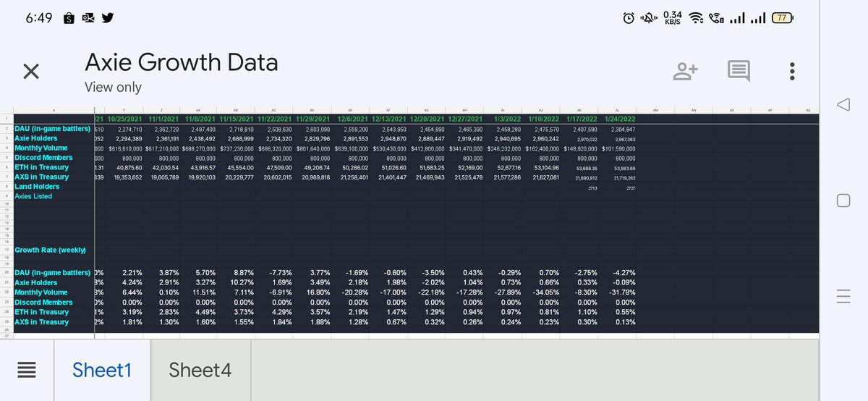Select the cell showing 2,274,710
Image resolution: width=868 pixels, height=401 pixels.
click(x=124, y=129)
